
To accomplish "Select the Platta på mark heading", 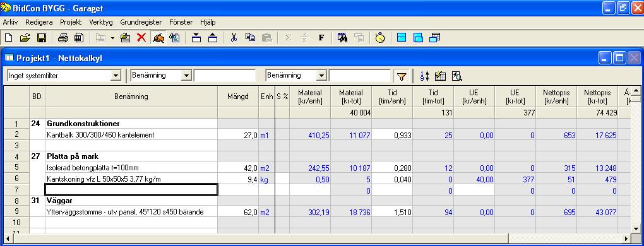I will click(x=131, y=156).
